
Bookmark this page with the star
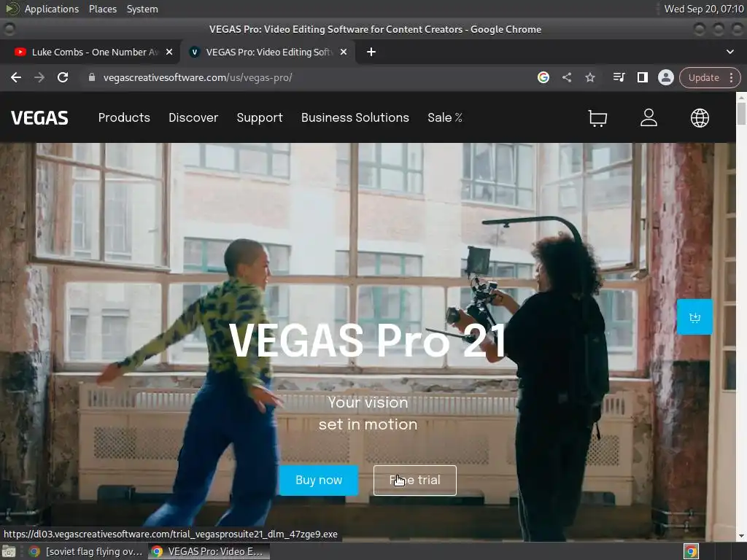point(589,77)
